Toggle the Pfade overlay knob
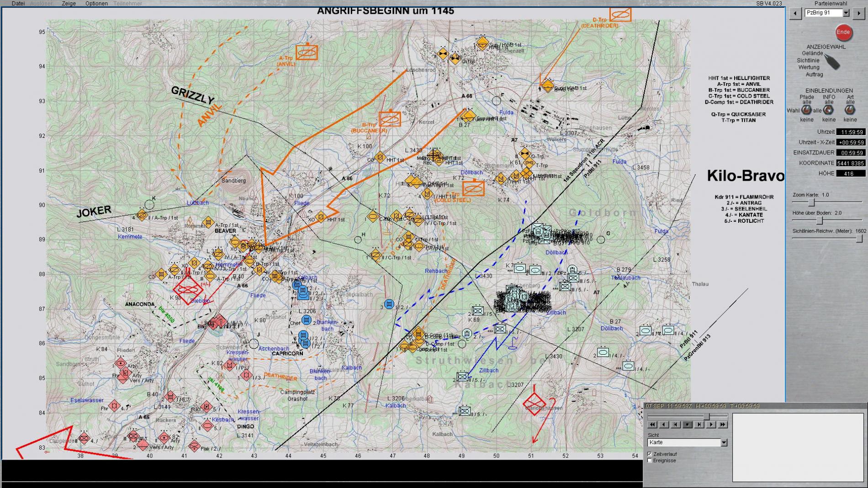The width and height of the screenshot is (868, 488). click(807, 110)
